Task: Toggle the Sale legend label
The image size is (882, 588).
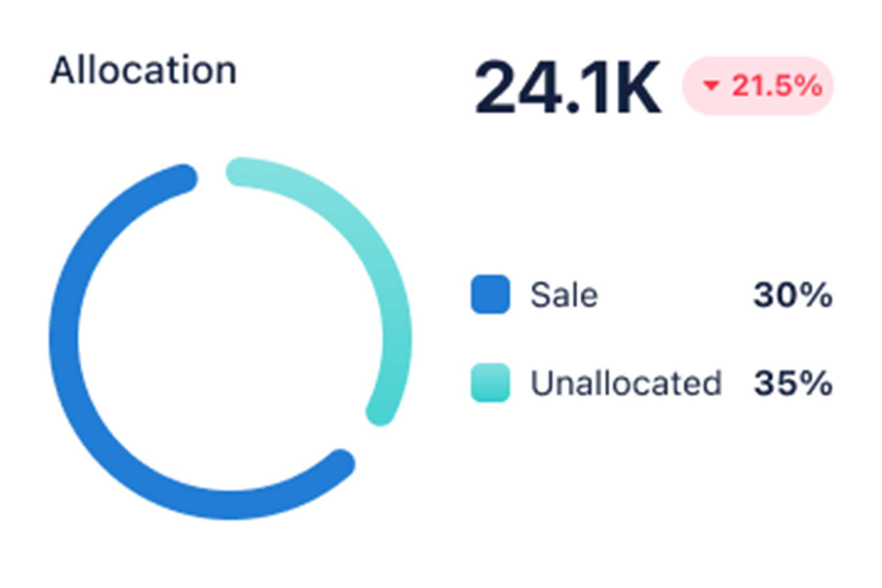Action: [564, 294]
